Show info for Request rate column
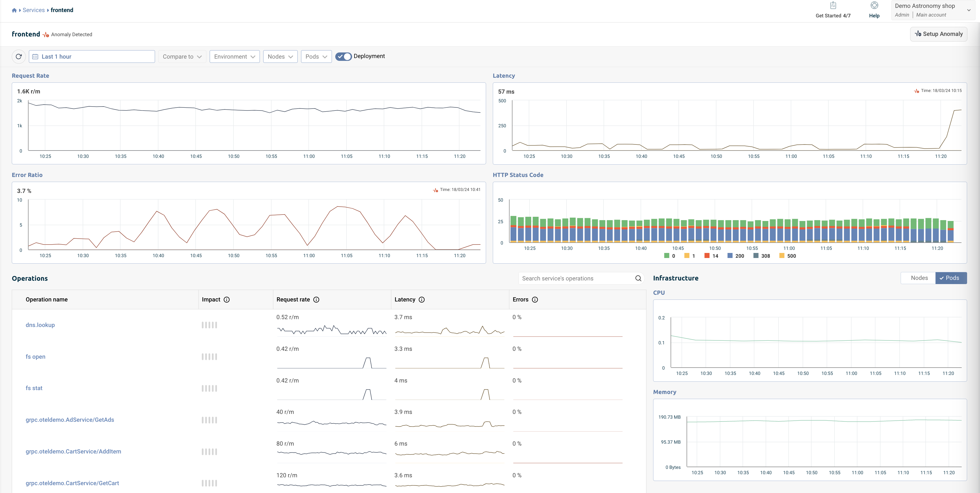The height and width of the screenshot is (493, 980). (316, 300)
